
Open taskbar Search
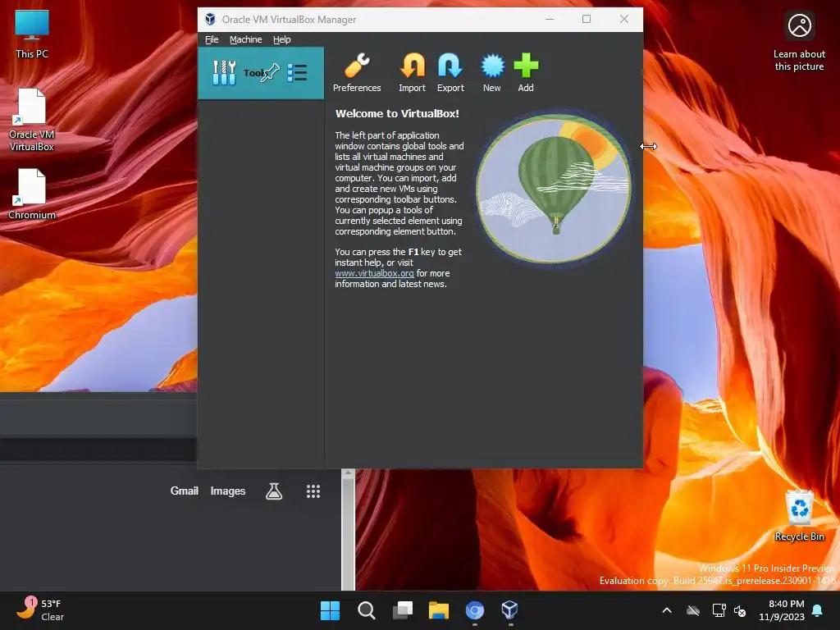click(x=367, y=610)
